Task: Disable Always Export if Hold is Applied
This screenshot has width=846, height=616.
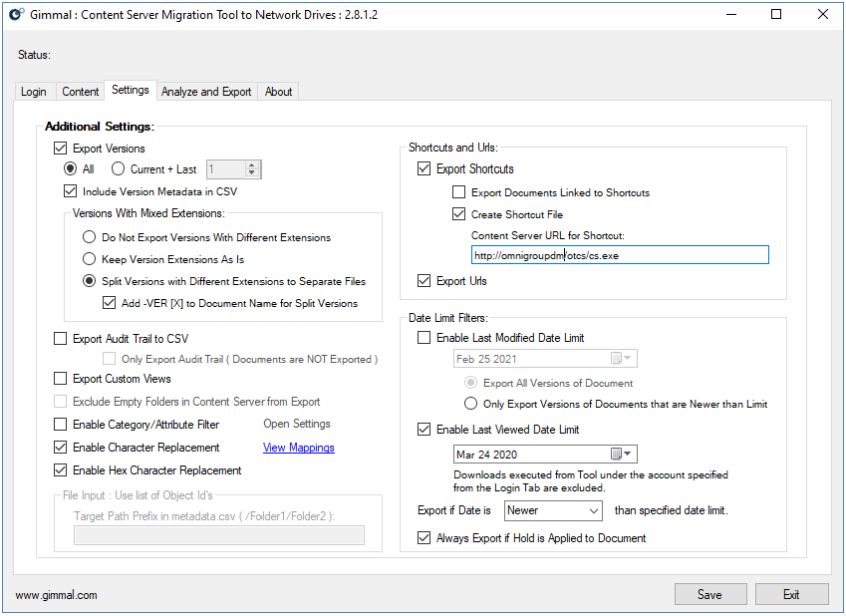Action: point(424,538)
